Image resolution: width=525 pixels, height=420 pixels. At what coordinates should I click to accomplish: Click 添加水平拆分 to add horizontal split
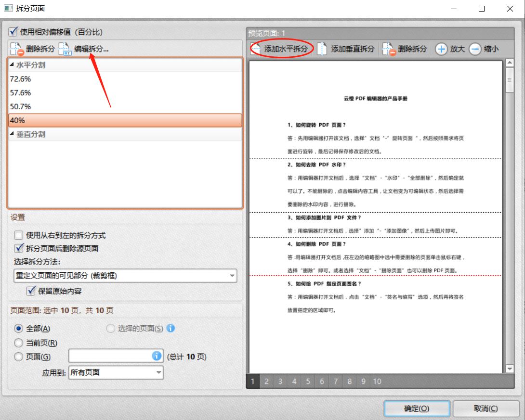point(279,49)
